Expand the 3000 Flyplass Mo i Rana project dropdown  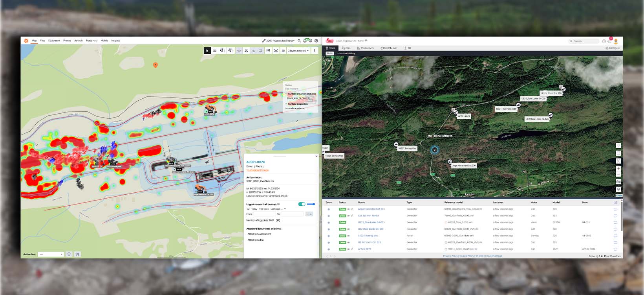(280, 41)
